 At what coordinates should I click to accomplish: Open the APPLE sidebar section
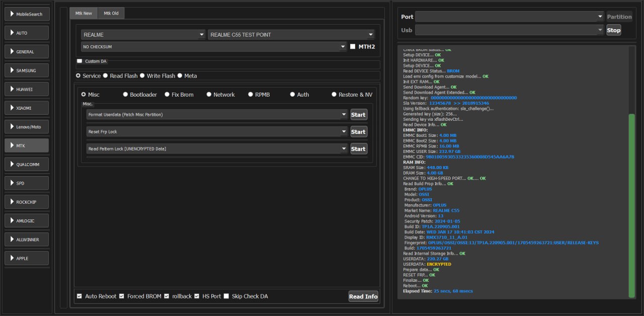(27, 258)
